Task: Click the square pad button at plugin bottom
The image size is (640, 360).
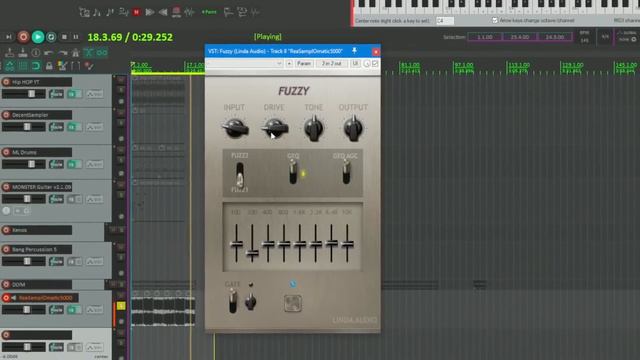Action: pos(293,303)
